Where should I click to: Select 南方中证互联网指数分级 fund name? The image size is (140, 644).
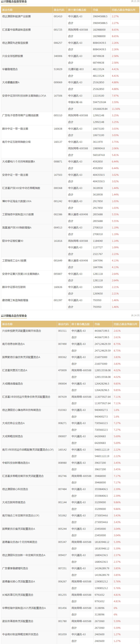16,142
